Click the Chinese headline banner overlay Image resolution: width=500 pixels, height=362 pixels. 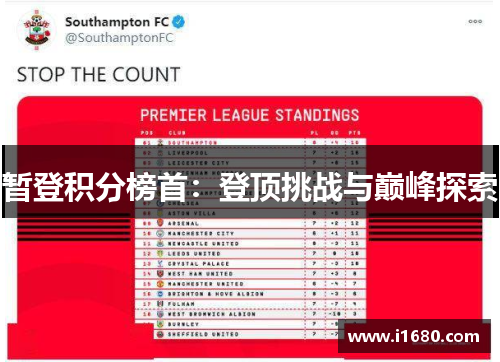250,182
